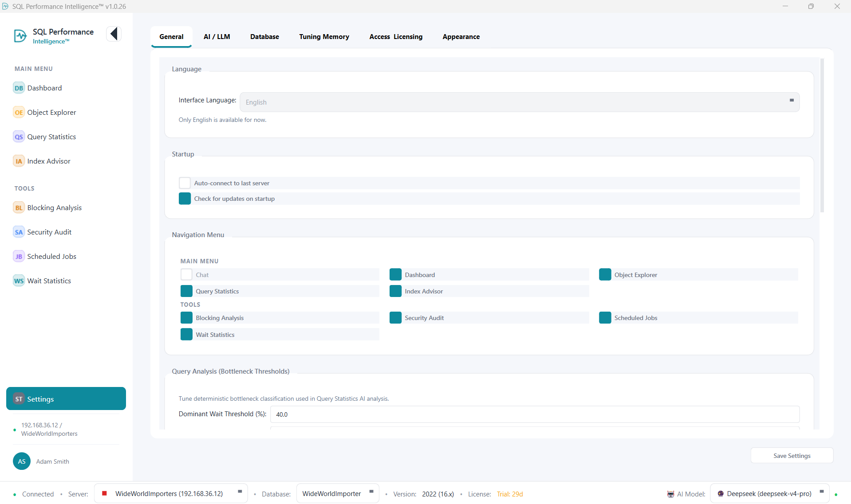
Task: Click the Adam Smith user name
Action: (x=53, y=461)
